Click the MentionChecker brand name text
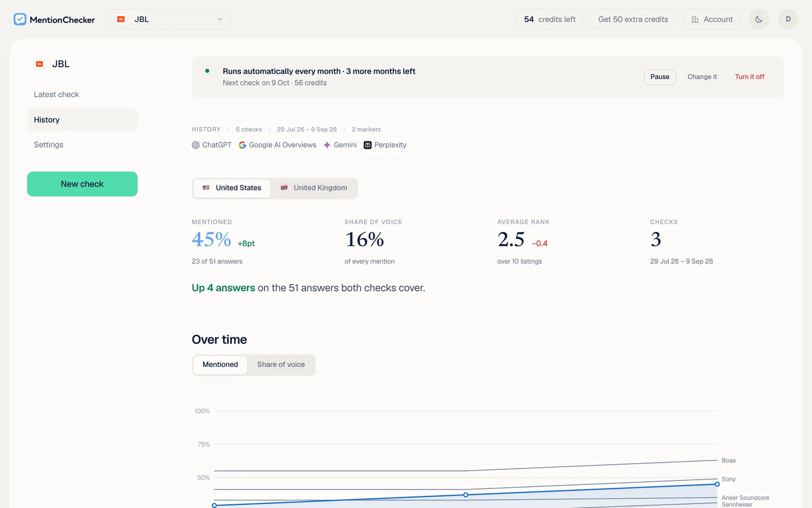The image size is (812, 508). point(62,20)
